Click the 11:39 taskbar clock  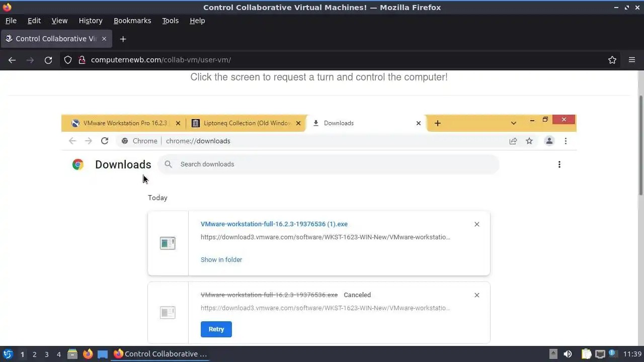(x=632, y=354)
